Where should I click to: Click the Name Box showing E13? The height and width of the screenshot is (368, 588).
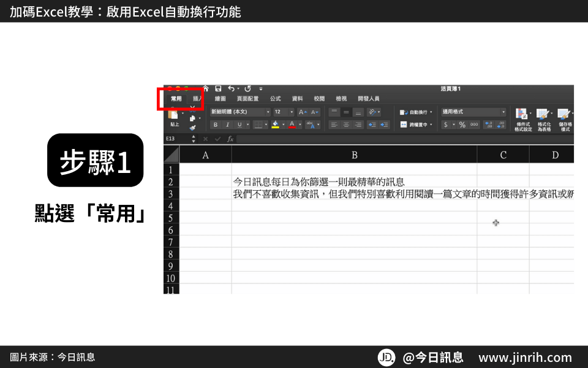coord(178,139)
